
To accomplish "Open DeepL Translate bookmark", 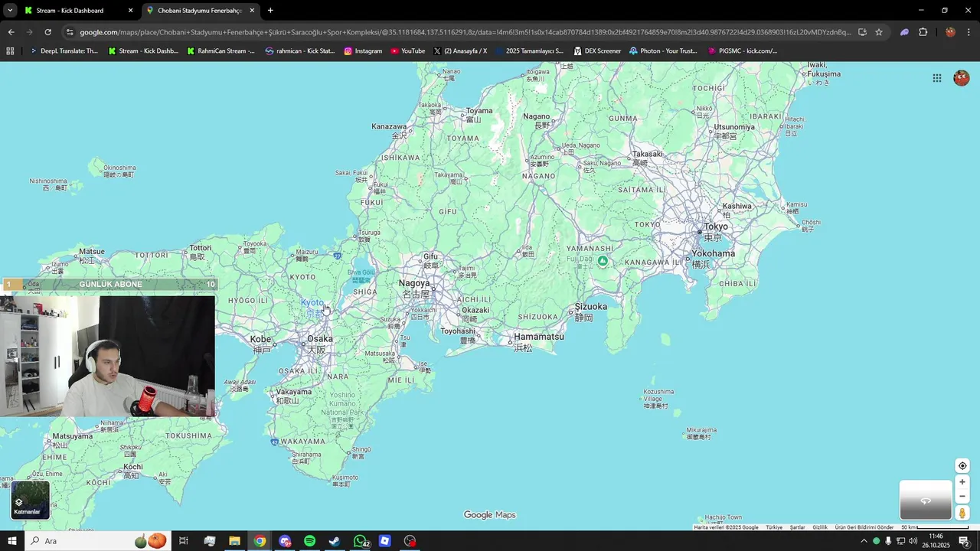I will 64,51.
